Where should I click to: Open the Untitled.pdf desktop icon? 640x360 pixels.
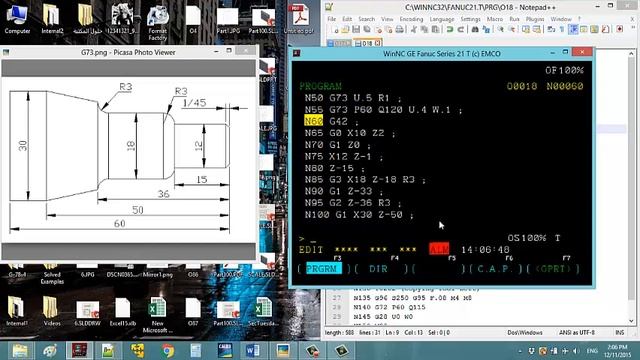click(298, 18)
